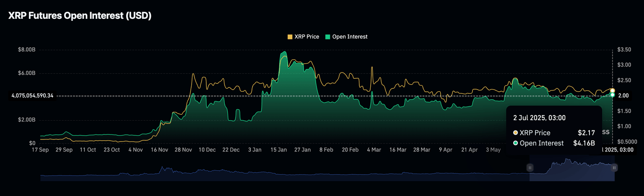Toggle the XRP Price series legend label
644x196 pixels.
tap(306, 37)
